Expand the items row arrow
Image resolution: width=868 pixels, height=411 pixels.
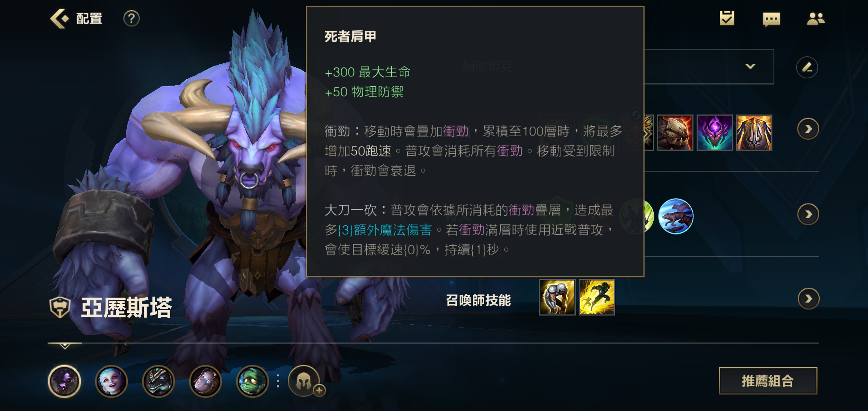click(808, 129)
